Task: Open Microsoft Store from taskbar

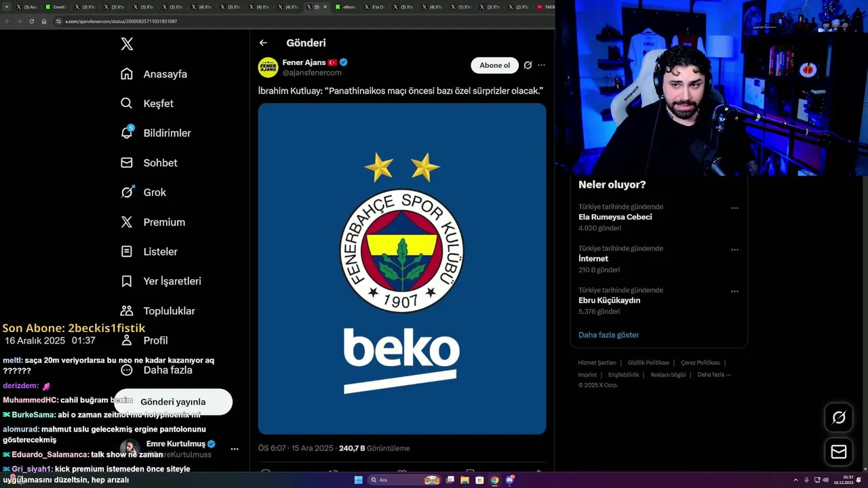Action: (x=479, y=480)
